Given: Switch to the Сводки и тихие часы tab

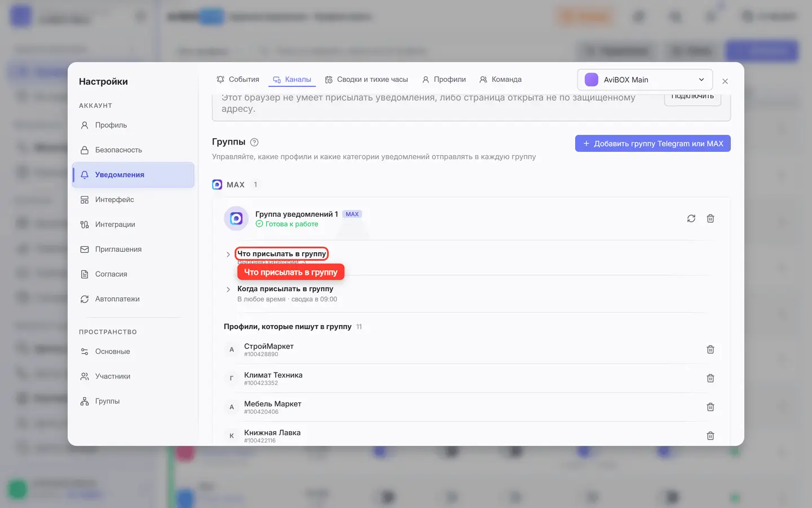Looking at the screenshot, I should [x=366, y=80].
